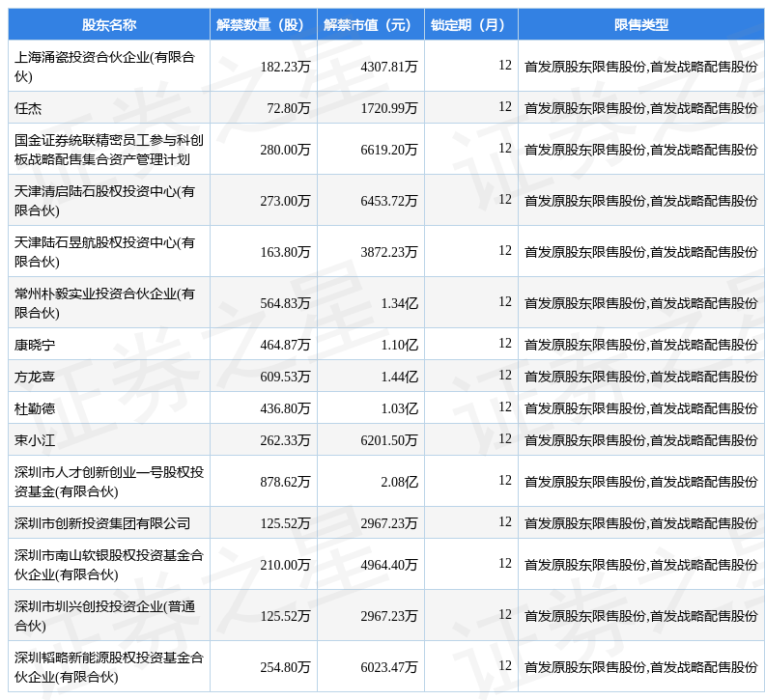Click market value 2.08亿

tap(400, 482)
